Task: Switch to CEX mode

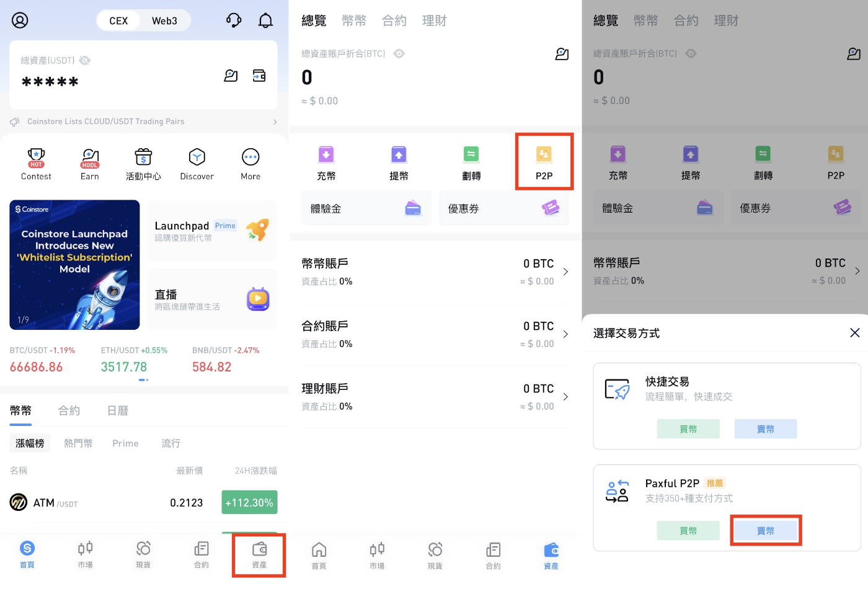Action: click(x=118, y=20)
